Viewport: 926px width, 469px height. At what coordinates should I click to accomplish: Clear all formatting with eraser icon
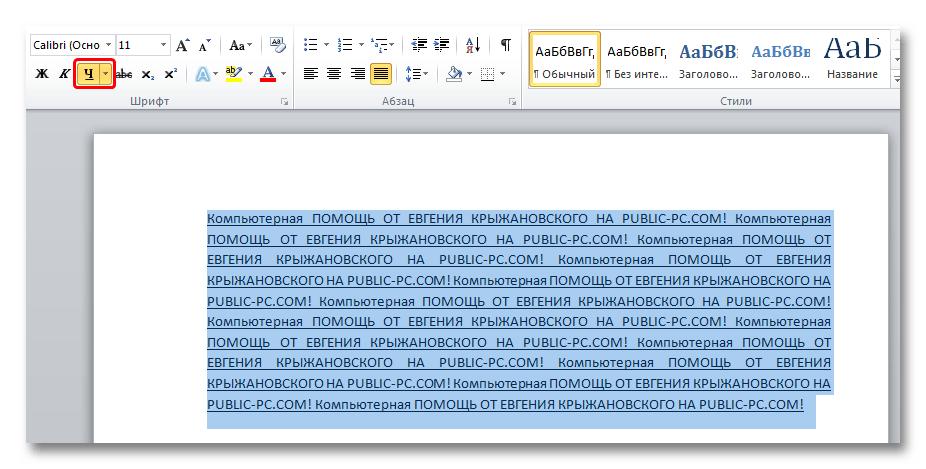278,45
